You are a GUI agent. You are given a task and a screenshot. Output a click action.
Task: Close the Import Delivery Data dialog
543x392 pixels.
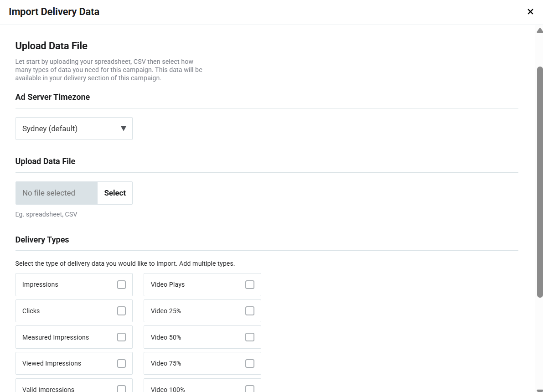(530, 12)
